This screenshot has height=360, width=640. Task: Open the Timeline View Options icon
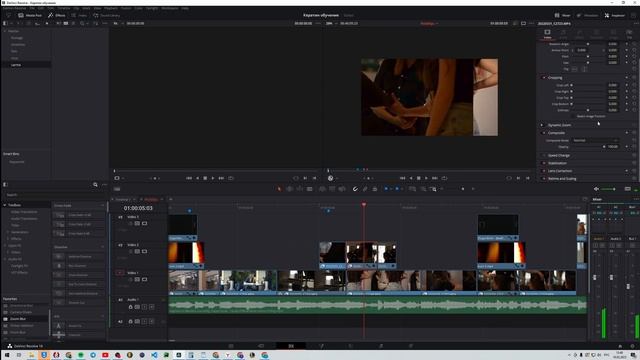pos(117,189)
